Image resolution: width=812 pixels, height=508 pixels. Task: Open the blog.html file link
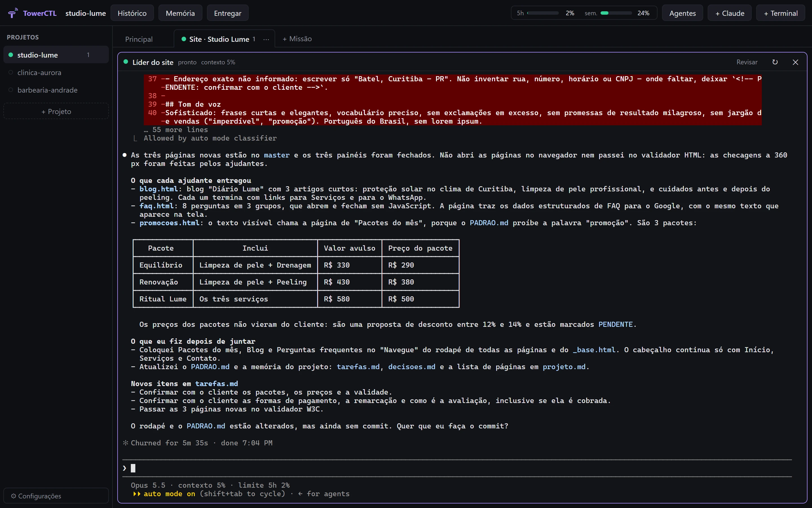click(x=159, y=189)
